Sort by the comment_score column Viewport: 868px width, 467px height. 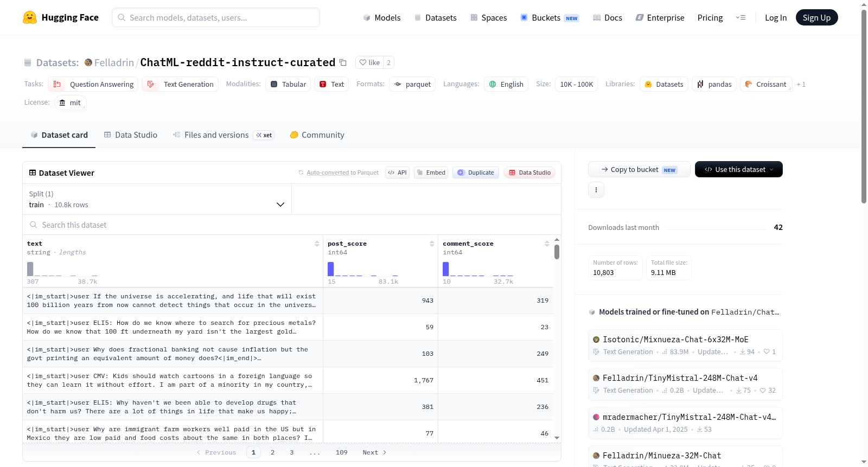click(547, 244)
